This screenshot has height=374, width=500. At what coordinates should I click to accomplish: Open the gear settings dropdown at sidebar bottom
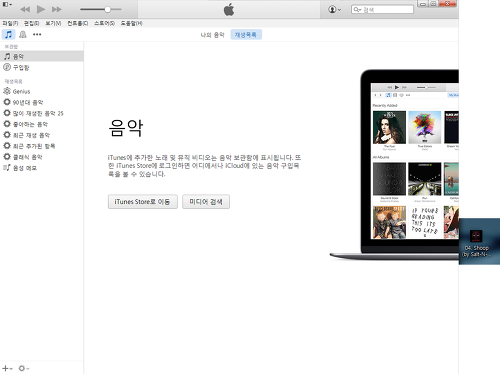(x=24, y=368)
